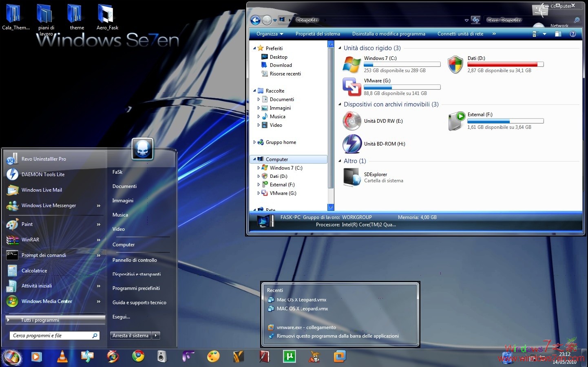Open the Unità DVD RW (E:) drive
This screenshot has width=588, height=367.
(383, 121)
